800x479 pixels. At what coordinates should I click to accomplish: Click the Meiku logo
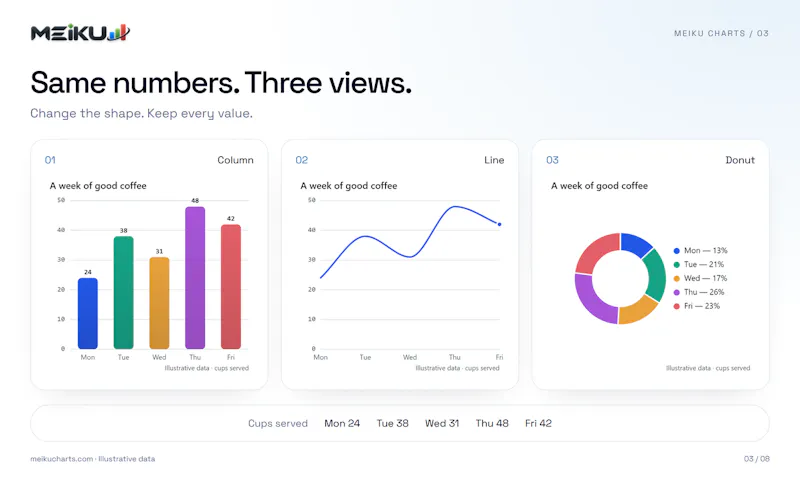pos(80,33)
